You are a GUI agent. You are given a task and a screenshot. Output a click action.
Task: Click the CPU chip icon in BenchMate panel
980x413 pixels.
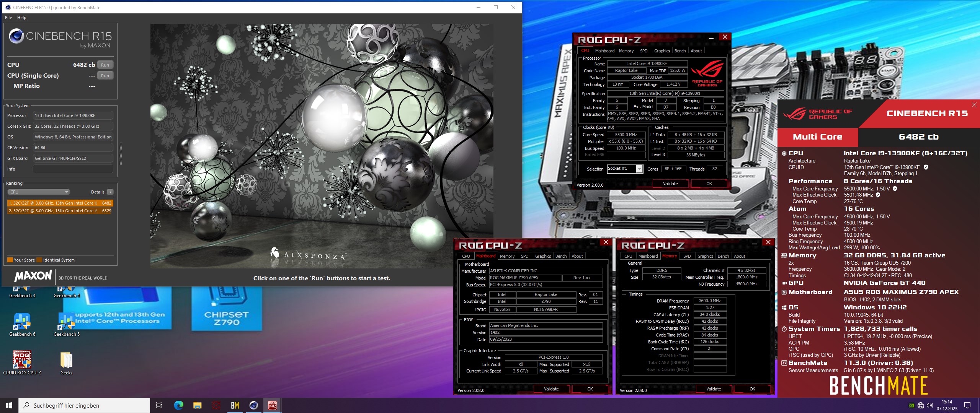784,153
